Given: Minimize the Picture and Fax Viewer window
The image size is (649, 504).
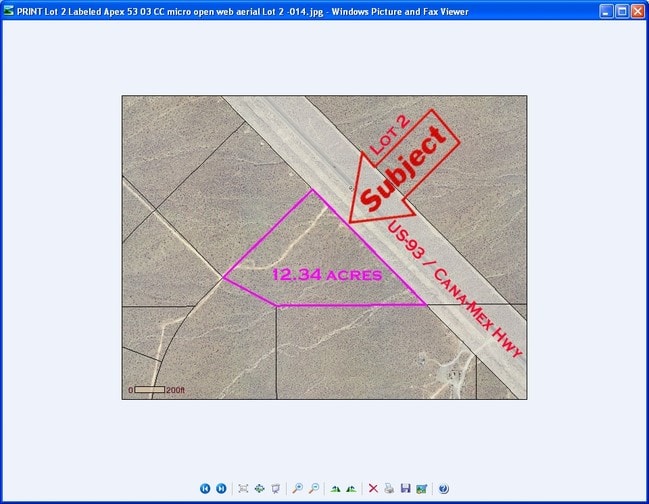Looking at the screenshot, I should [x=606, y=11].
